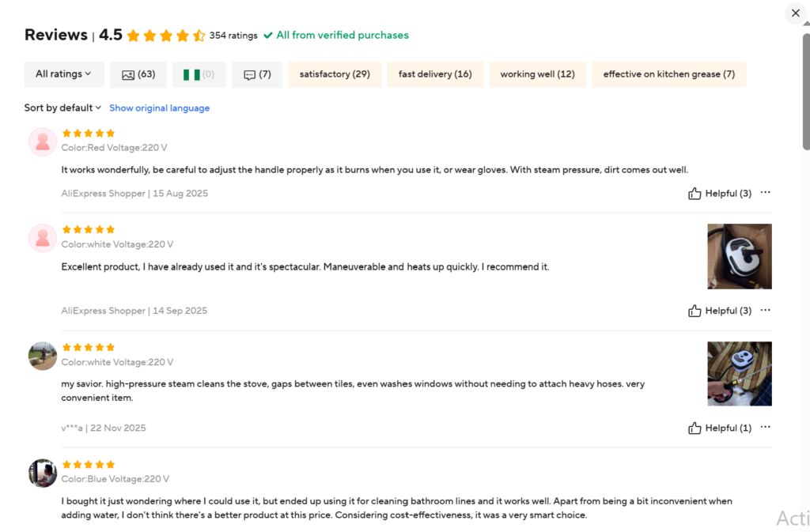Click the reviews vertical scrollbar
This screenshot has height=532, width=810.
point(806,92)
